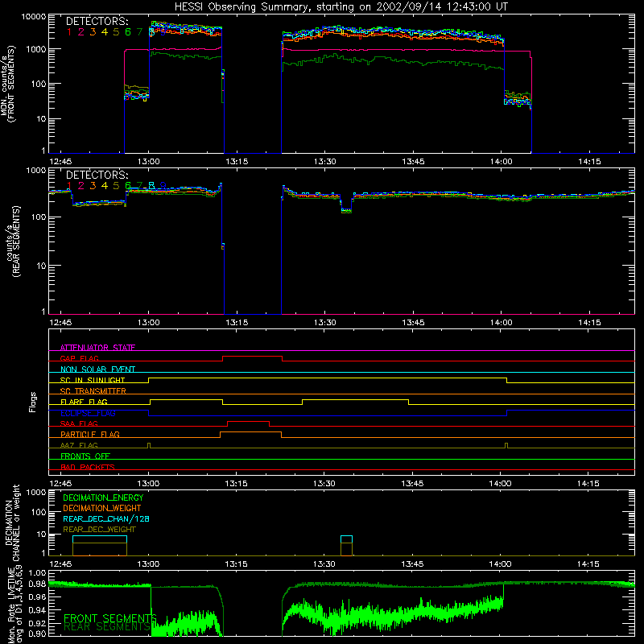The height and width of the screenshot is (644, 644).
Task: Click the FRONTS_OFF flag label
Action: [85, 456]
